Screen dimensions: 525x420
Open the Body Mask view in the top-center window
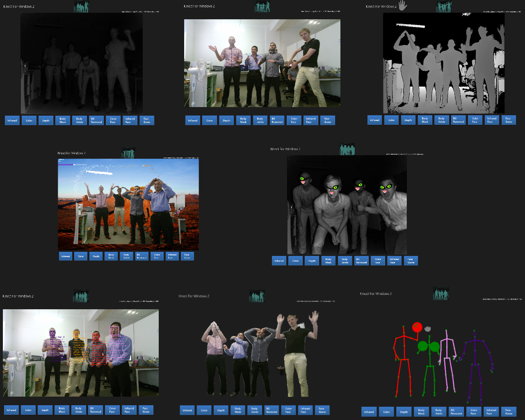tap(243, 120)
